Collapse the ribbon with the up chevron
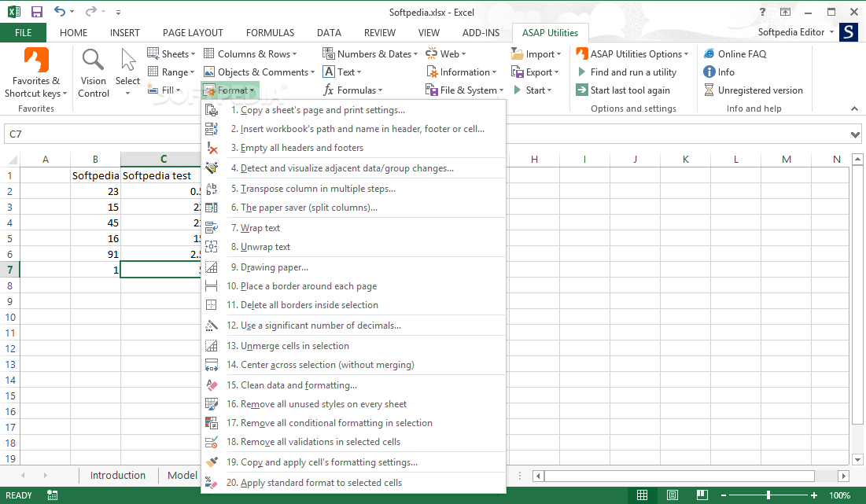Screen dimensions: 866x504 coord(854,109)
